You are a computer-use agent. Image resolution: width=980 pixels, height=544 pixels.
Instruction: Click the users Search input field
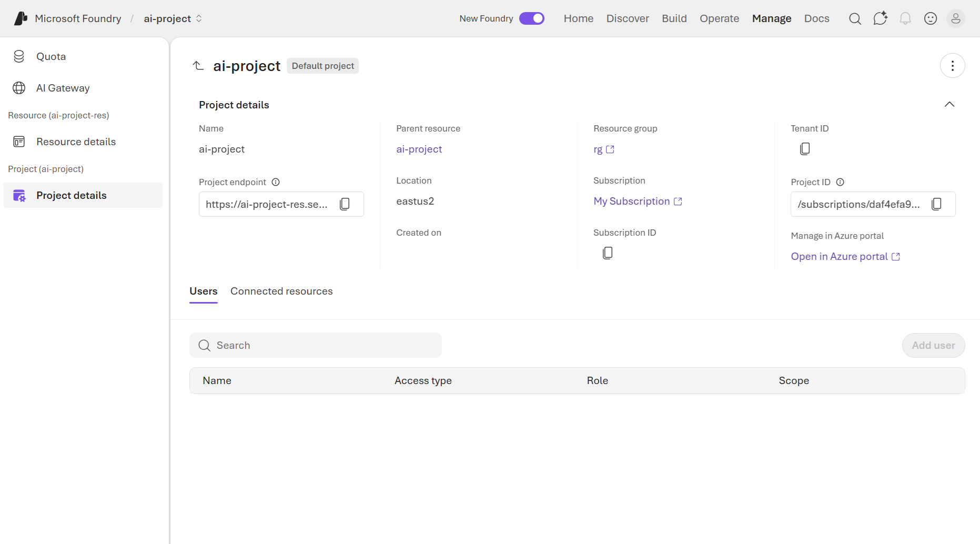(316, 345)
